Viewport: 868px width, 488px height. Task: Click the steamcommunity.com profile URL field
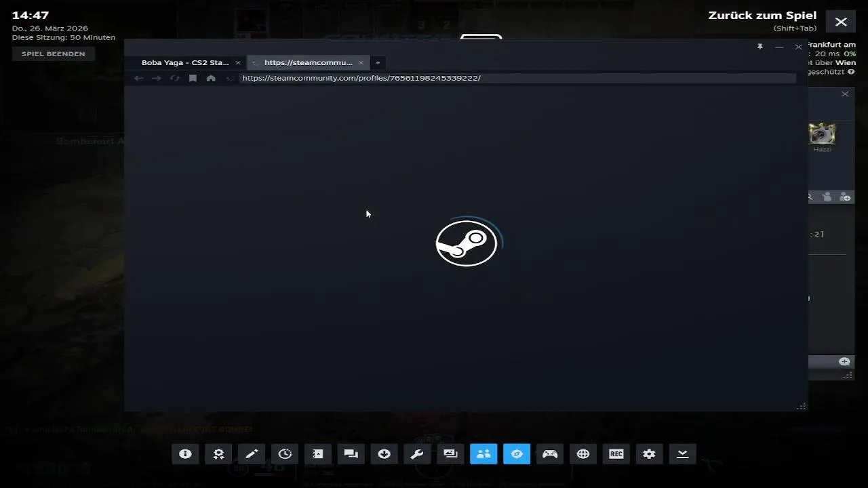click(517, 78)
